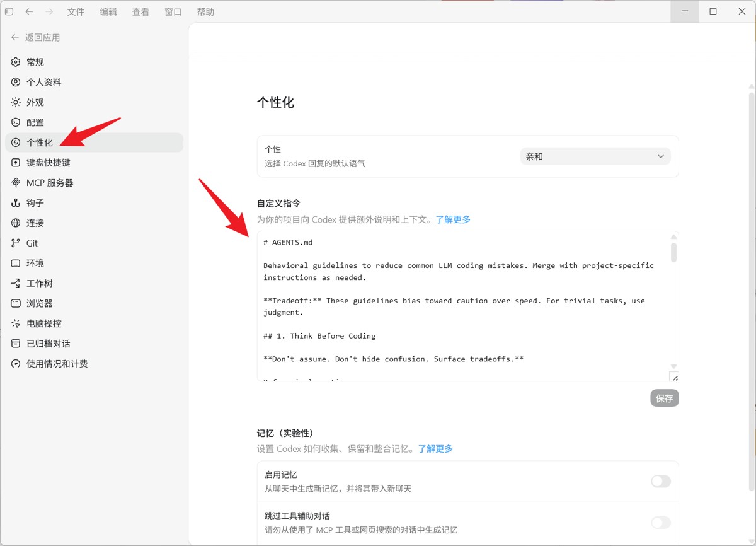Click the 自定义指令 section label
Image resolution: width=756 pixels, height=546 pixels.
coord(278,204)
